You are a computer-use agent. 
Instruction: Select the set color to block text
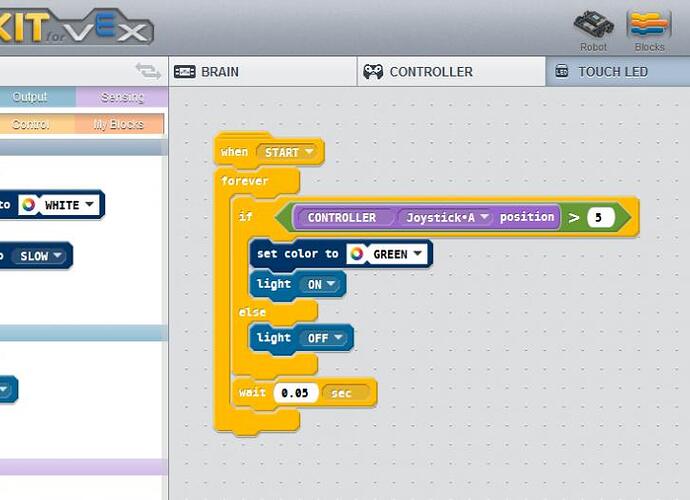297,254
